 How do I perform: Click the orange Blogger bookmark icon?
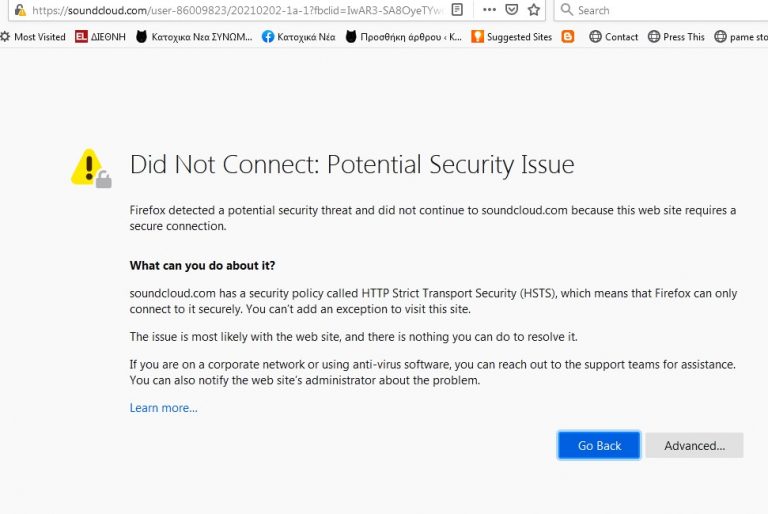coord(568,37)
